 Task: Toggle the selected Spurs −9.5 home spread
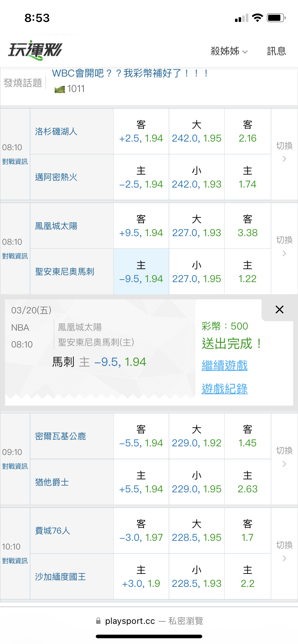pos(141,272)
